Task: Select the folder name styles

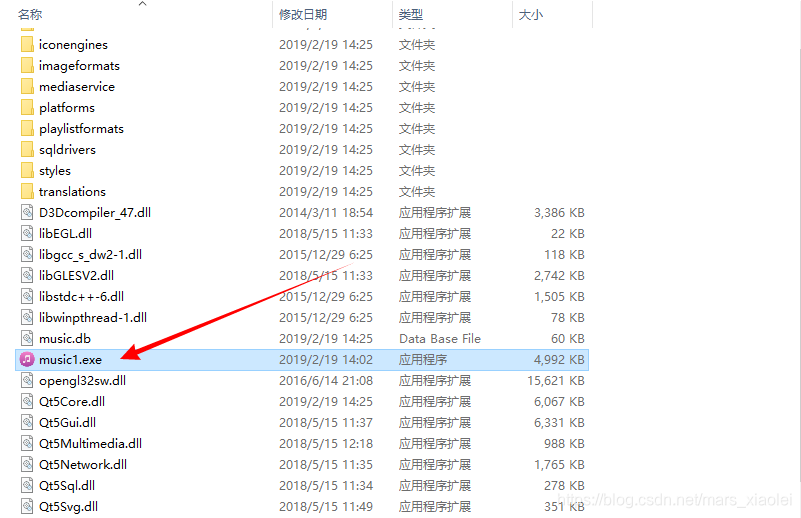Action: coord(55,171)
